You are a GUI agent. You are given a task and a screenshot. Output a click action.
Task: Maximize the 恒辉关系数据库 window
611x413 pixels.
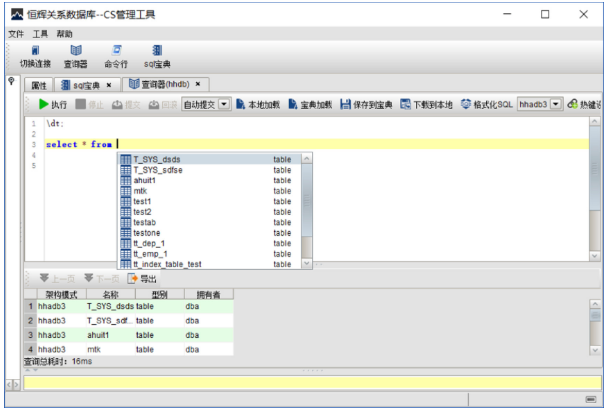(545, 14)
